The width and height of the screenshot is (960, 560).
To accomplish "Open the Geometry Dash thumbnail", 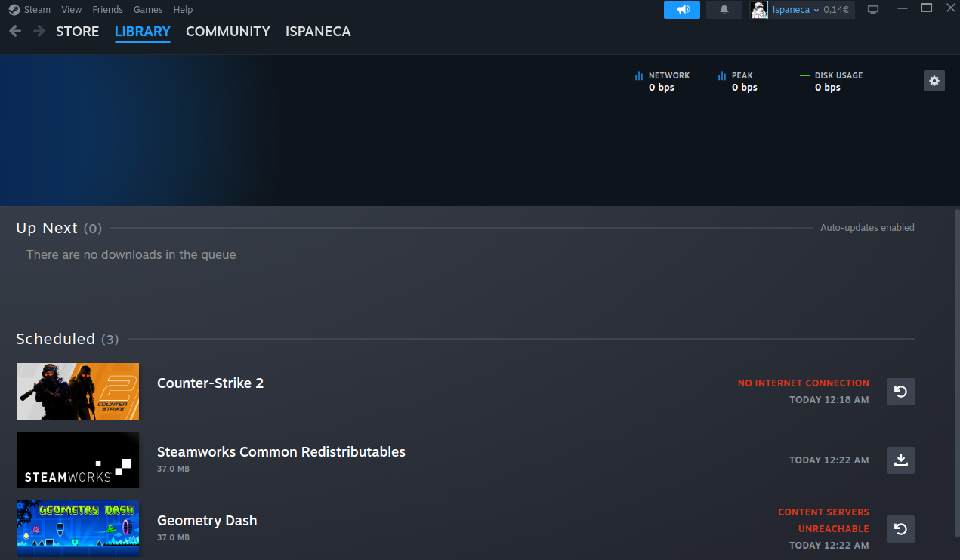I will (79, 528).
